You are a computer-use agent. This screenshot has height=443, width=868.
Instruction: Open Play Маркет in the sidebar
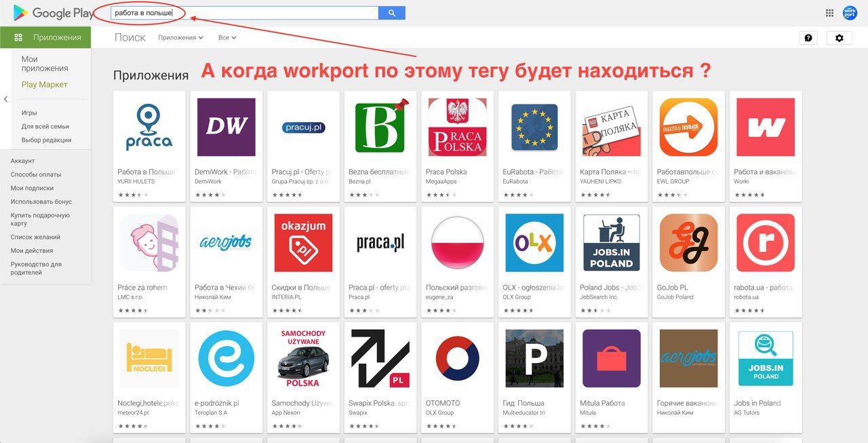click(45, 85)
